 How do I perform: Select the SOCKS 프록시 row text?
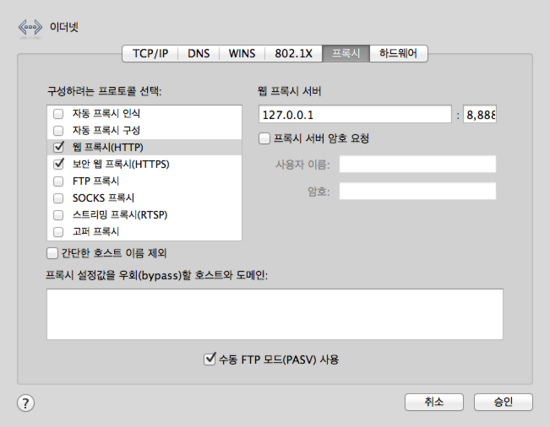tap(103, 198)
